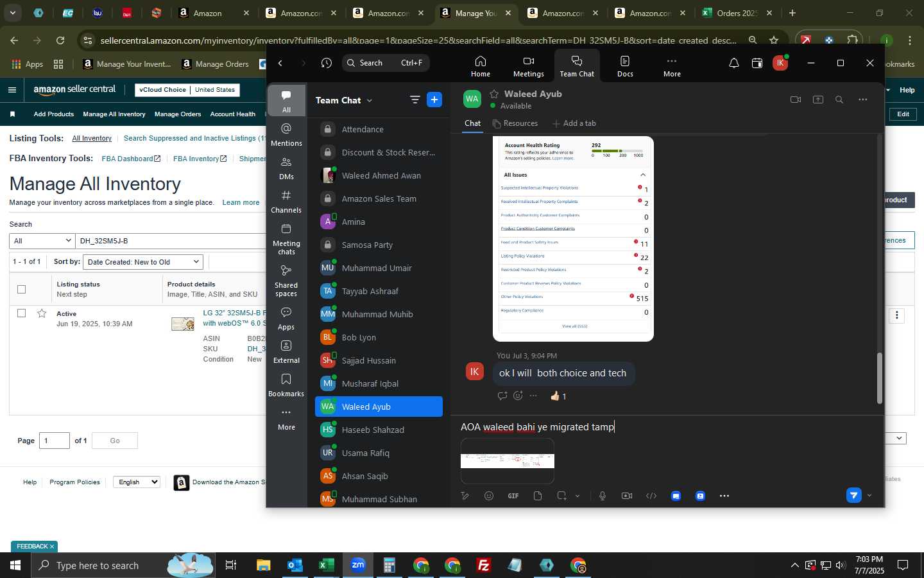Open Manage Orders in Seller Central nav
This screenshot has height=578, width=924.
tap(178, 114)
